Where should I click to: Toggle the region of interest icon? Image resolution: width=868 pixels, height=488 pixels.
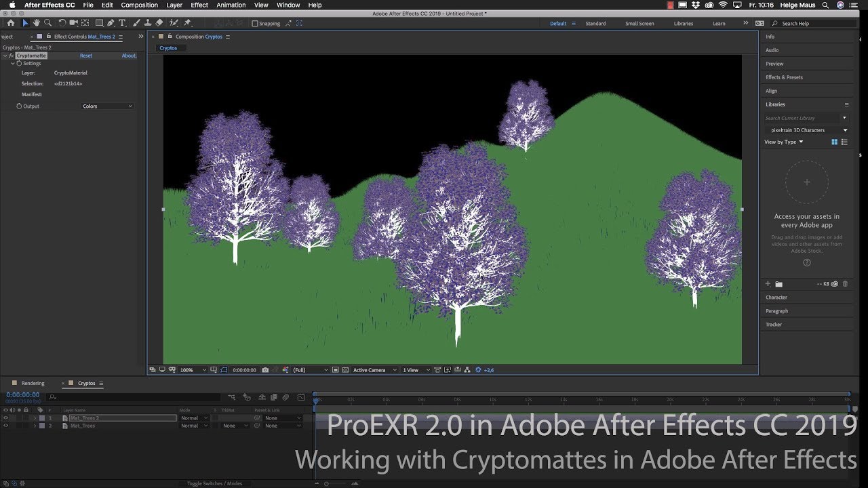[x=336, y=370]
